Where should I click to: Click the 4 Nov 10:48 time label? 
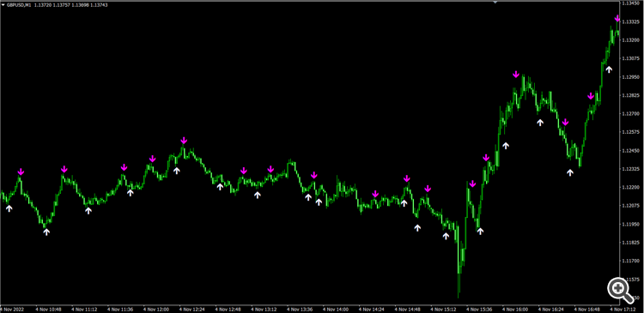(48, 310)
